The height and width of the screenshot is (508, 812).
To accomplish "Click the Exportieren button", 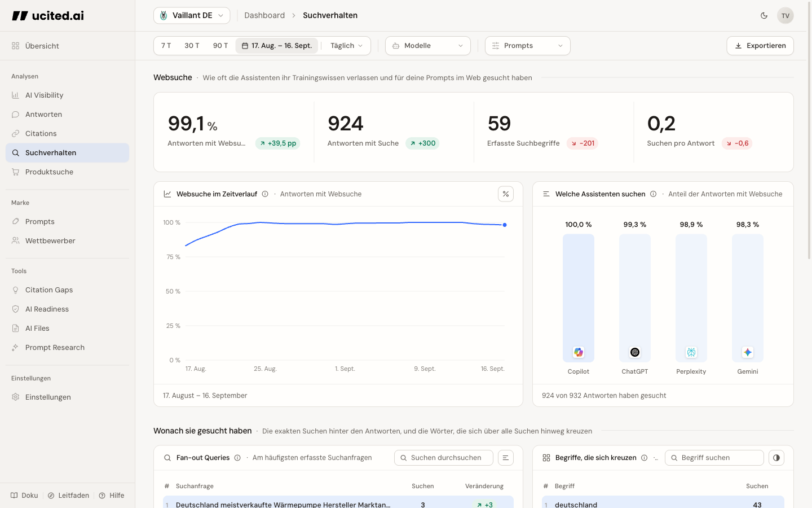I will coord(760,46).
